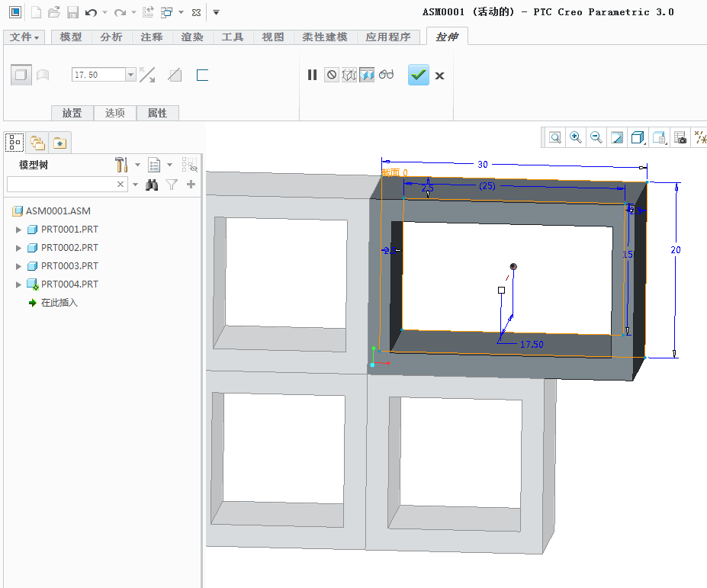
Task: Click the glasses Verify feature icon
Action: point(387,75)
